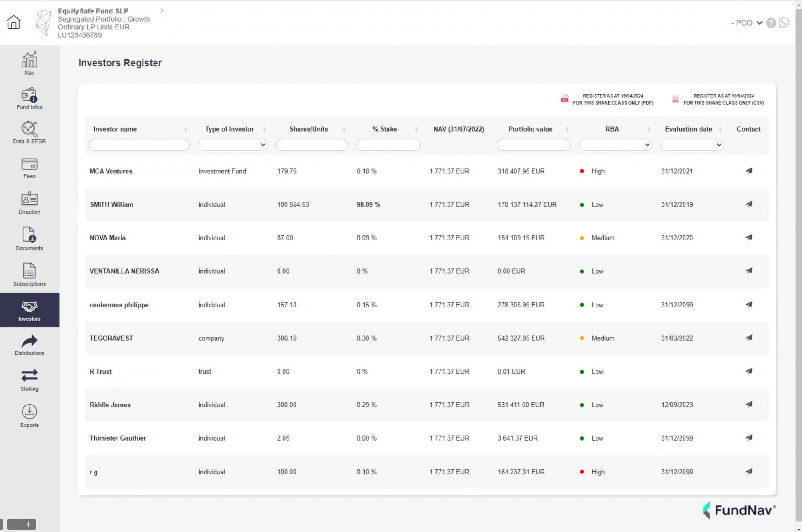802x532 pixels.
Task: Open the Documents section
Action: click(29, 239)
